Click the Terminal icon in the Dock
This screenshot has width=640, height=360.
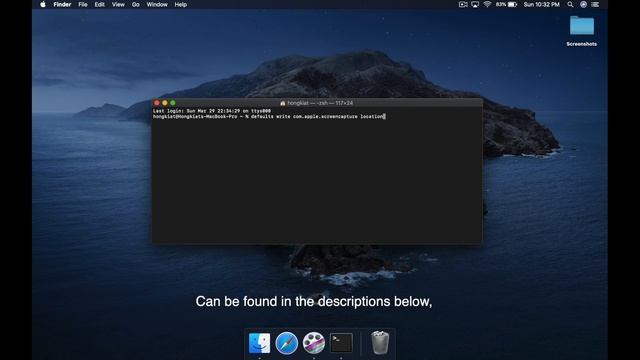tap(341, 343)
